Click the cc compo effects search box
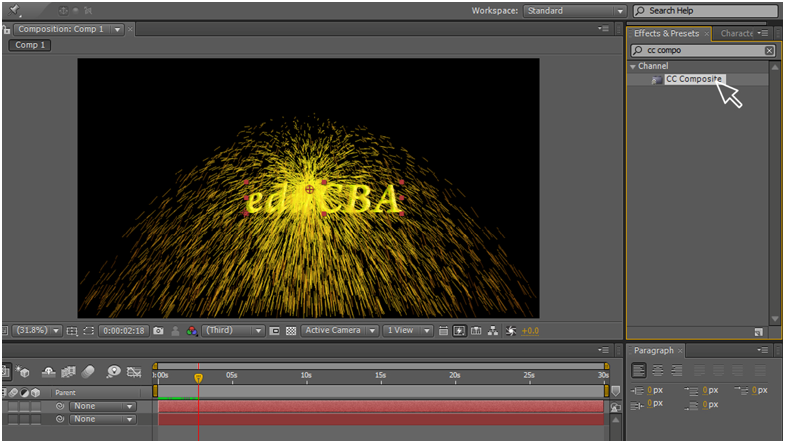Screen dimensions: 785x443 702,51
